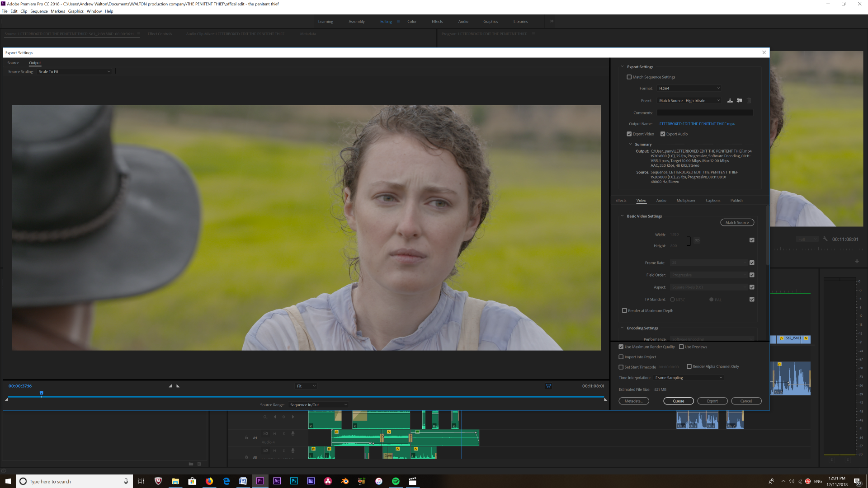Open the Program monitor button editor plus
This screenshot has width=868, height=488.
click(857, 261)
